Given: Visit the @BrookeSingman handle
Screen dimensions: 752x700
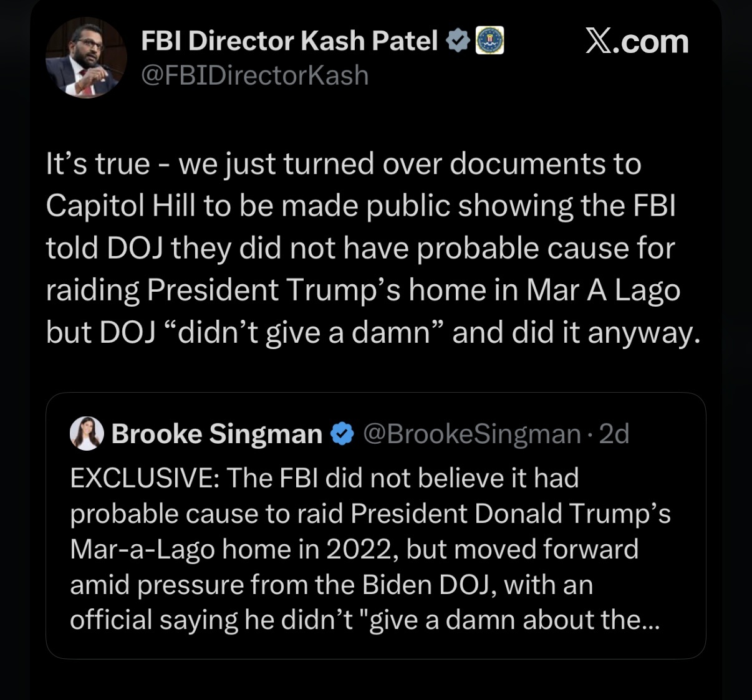Looking at the screenshot, I should click(x=471, y=434).
